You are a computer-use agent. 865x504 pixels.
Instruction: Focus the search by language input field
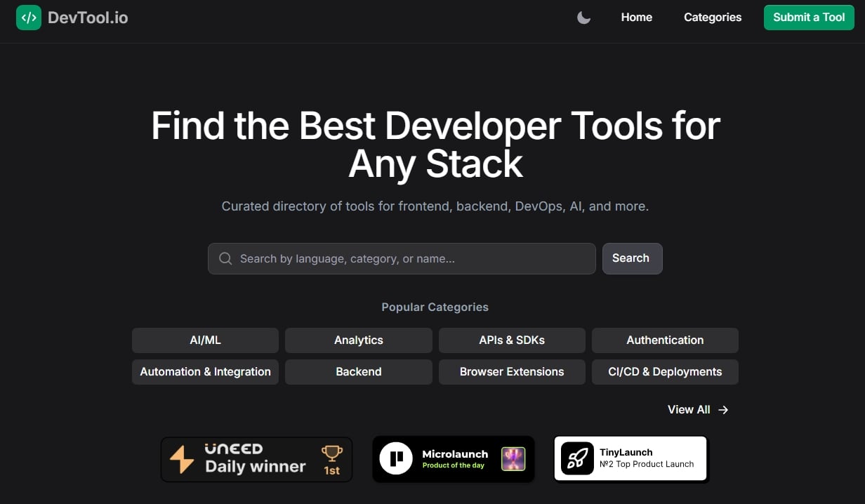(402, 259)
